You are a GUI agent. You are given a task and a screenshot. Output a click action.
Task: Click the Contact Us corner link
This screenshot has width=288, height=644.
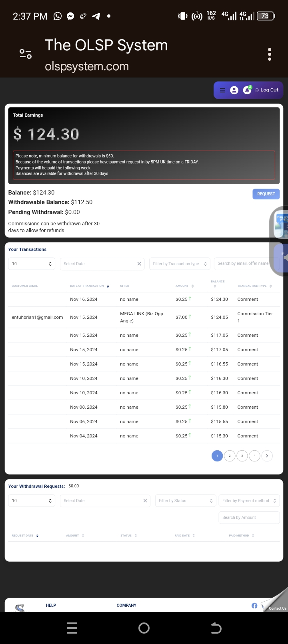tap(277, 608)
